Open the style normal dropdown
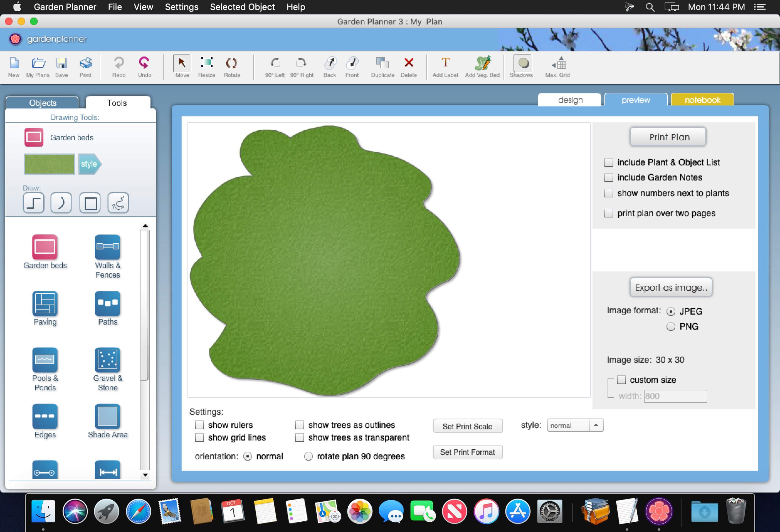Image resolution: width=780 pixels, height=532 pixels. pos(575,425)
